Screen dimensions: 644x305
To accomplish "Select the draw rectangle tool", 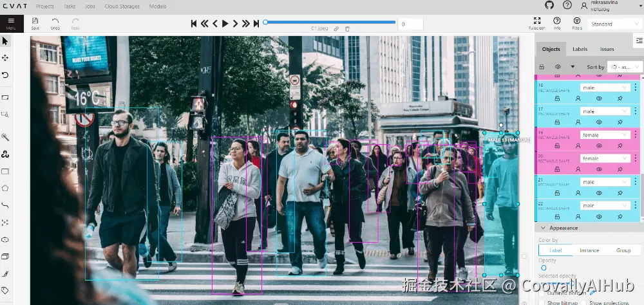I will tap(5, 171).
